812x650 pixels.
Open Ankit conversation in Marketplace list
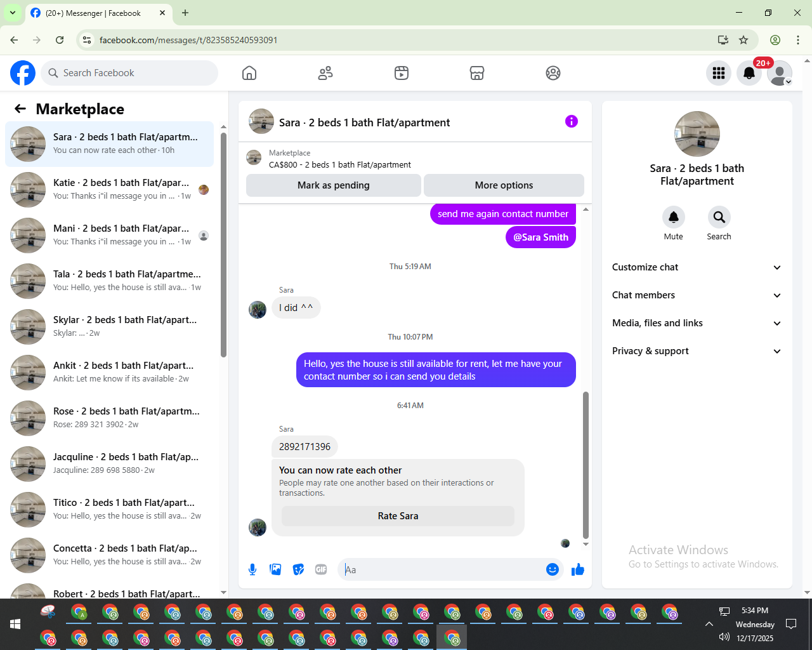(109, 373)
